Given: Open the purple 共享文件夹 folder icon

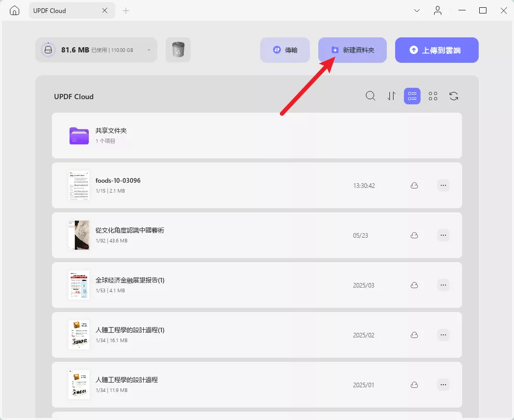Looking at the screenshot, I should (79, 136).
